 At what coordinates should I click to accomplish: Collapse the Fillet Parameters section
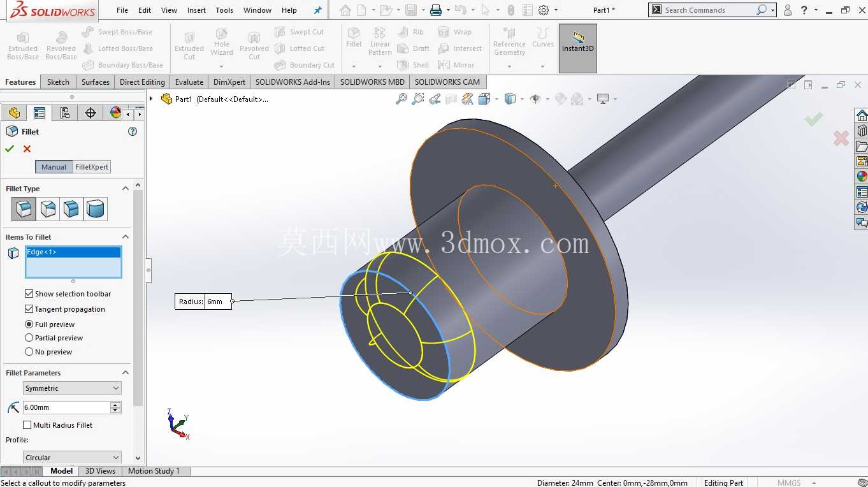(x=126, y=373)
